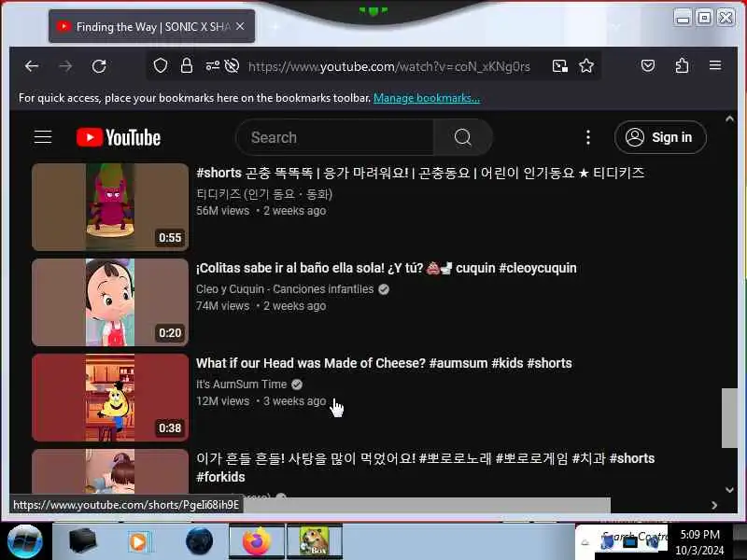747x560 pixels.
Task: Open the Colitas 0:20 video thumbnail
Action: (110, 302)
